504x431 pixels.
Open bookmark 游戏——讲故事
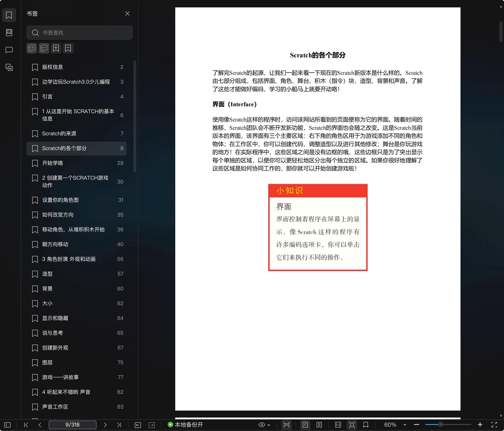76,378
